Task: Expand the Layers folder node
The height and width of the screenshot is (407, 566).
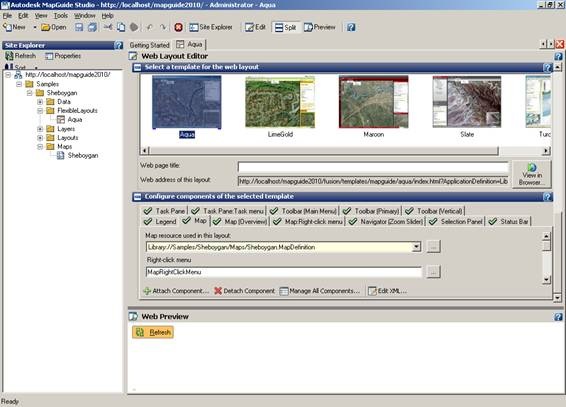Action: [x=40, y=129]
